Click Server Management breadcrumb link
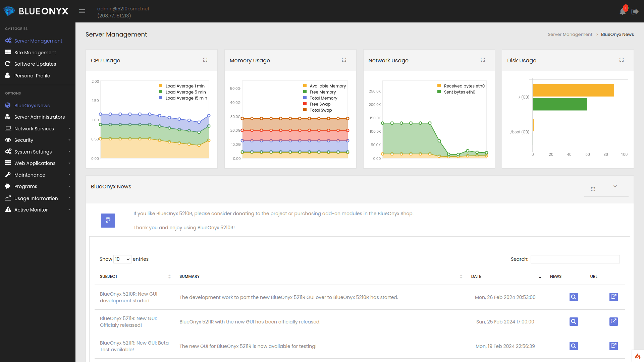Screen dimensions: 644x362 coord(570,35)
